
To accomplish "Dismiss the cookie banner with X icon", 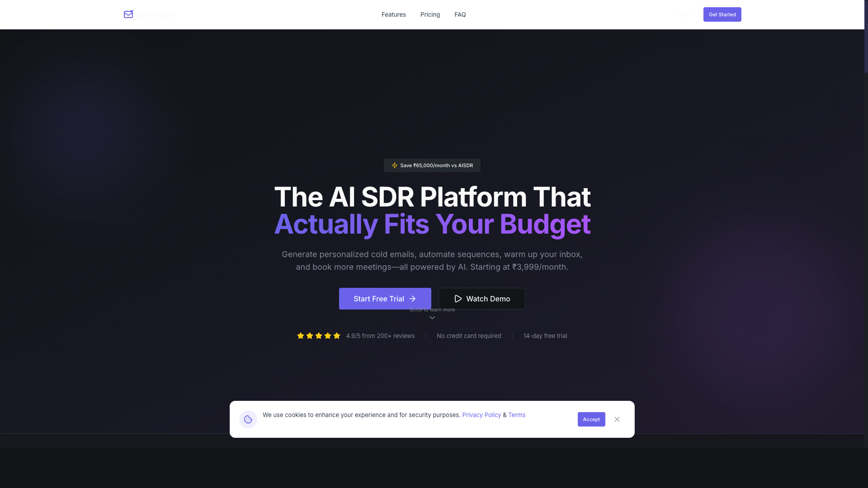I will click(617, 419).
